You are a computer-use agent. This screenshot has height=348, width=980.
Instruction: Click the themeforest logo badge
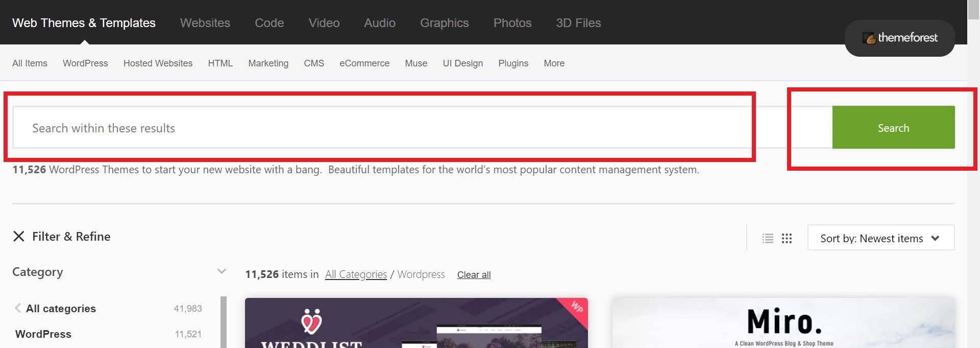899,38
